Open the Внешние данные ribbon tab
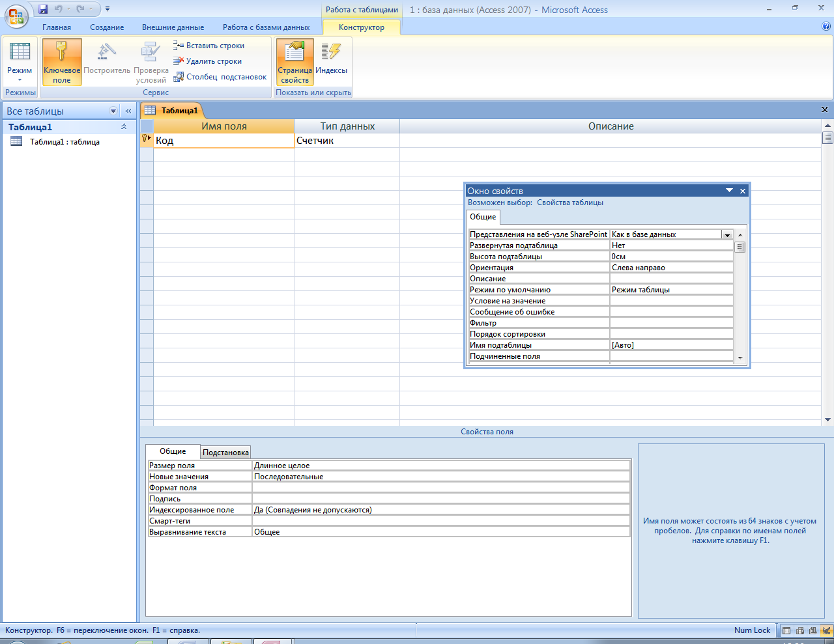 pyautogui.click(x=173, y=27)
